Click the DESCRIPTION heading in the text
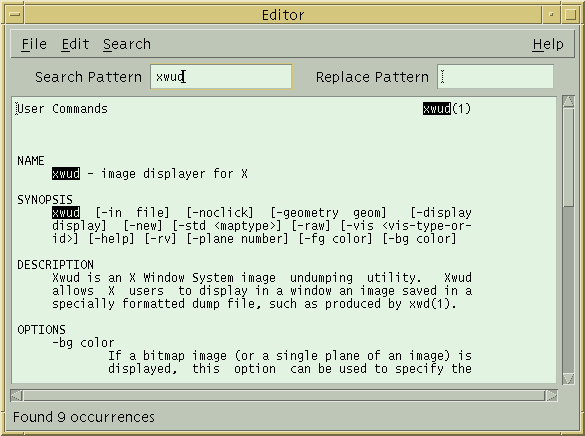This screenshot has width=585, height=436. (55, 265)
